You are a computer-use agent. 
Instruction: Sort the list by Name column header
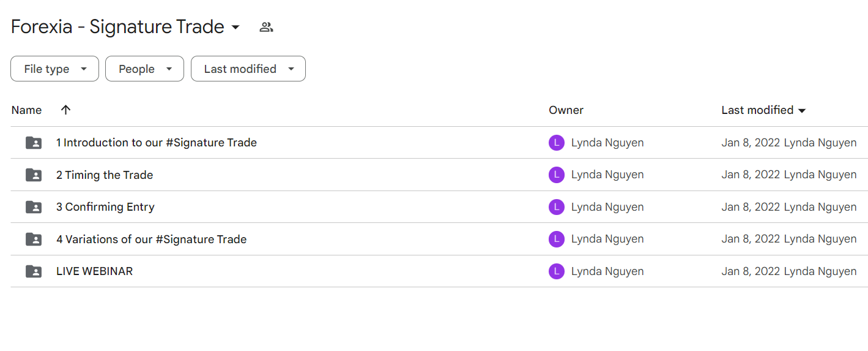(27, 110)
